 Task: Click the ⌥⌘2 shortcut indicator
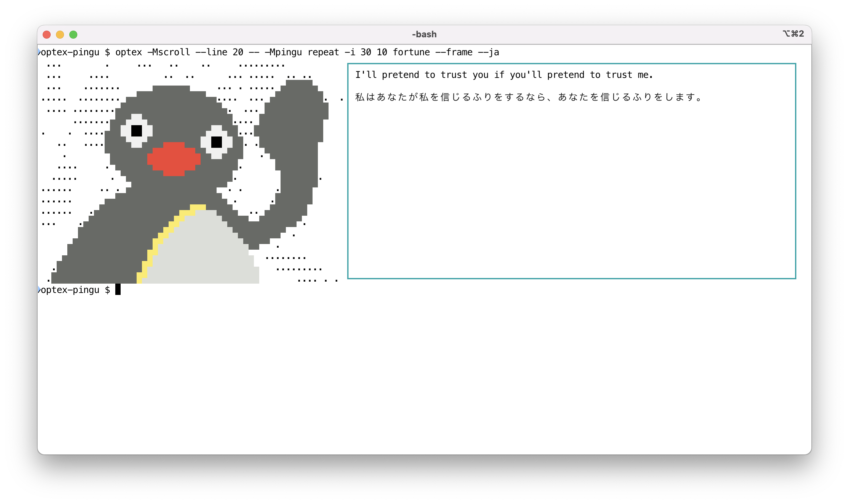(793, 34)
